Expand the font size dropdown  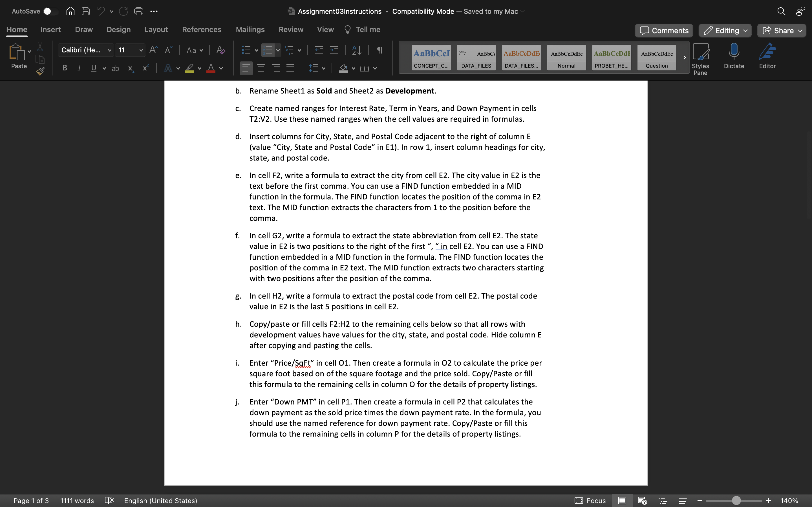click(141, 50)
